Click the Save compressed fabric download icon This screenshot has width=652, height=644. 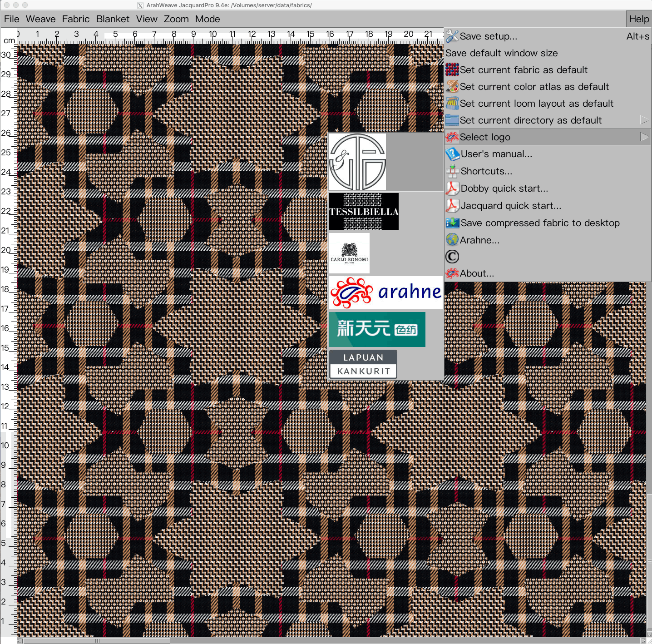pos(452,223)
